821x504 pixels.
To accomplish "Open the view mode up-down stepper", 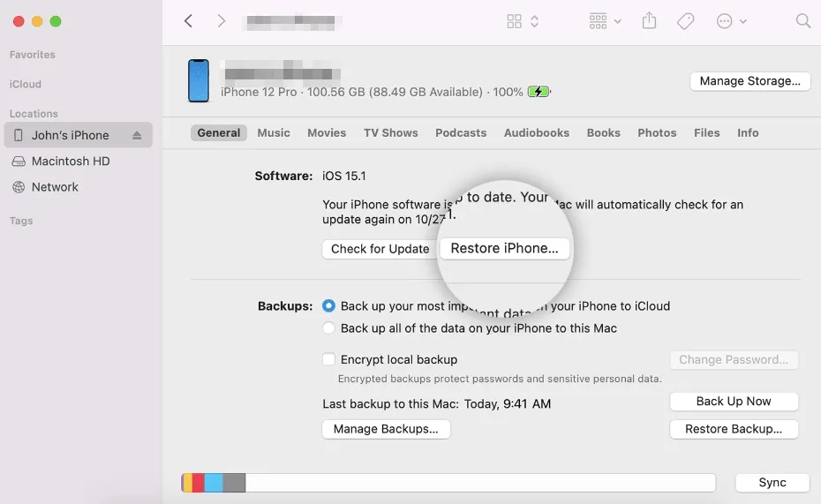I will (x=535, y=21).
